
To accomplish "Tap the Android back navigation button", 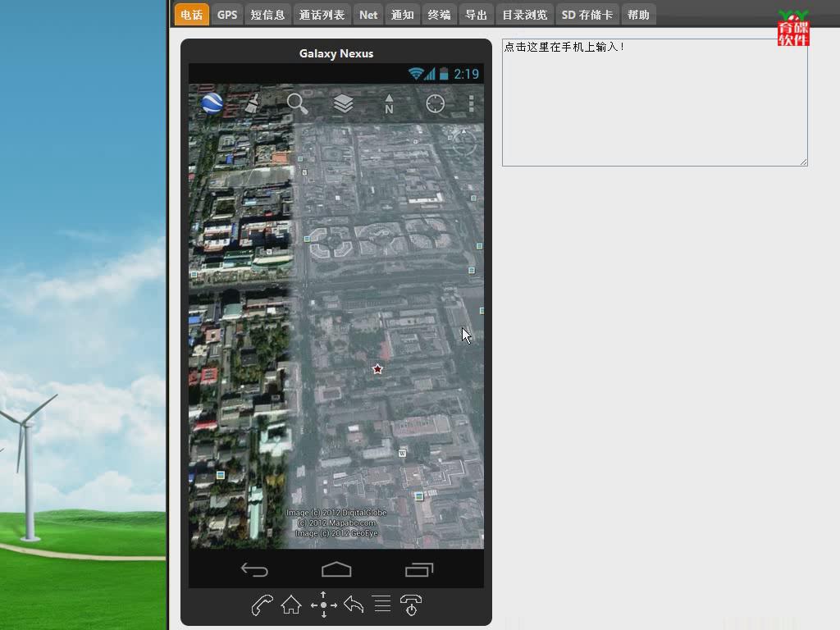I will (254, 569).
